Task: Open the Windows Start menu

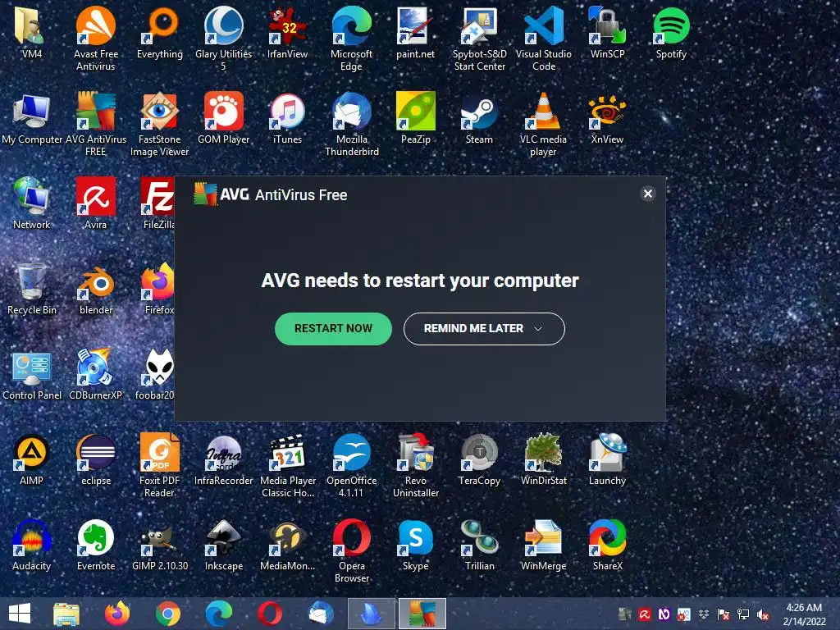Action: tap(20, 614)
